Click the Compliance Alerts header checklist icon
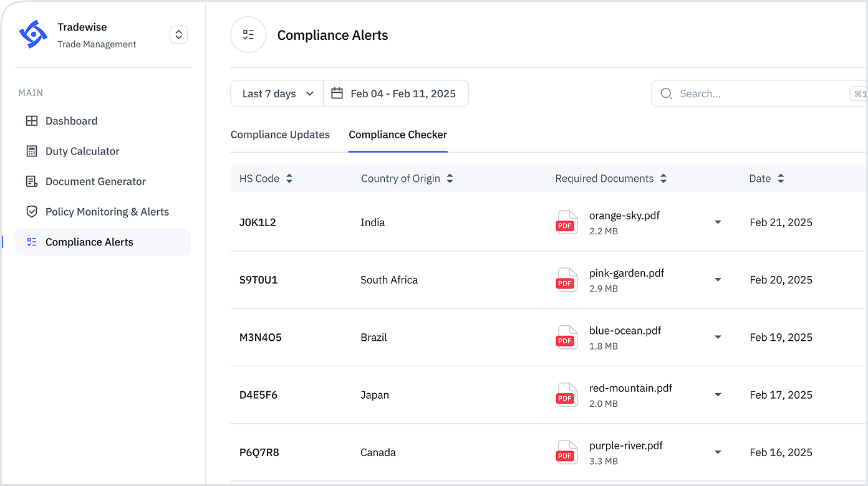The width and height of the screenshot is (868, 486). click(248, 35)
